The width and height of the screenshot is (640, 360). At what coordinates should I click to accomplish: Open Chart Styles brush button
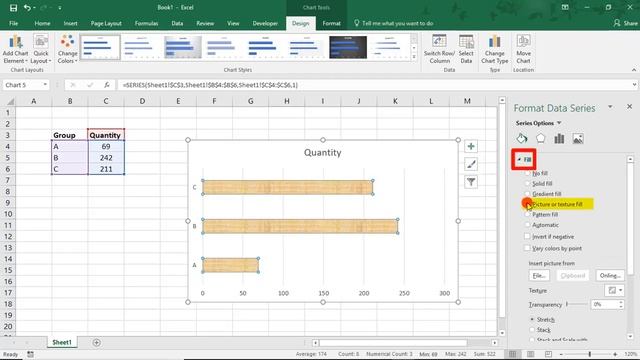(471, 164)
